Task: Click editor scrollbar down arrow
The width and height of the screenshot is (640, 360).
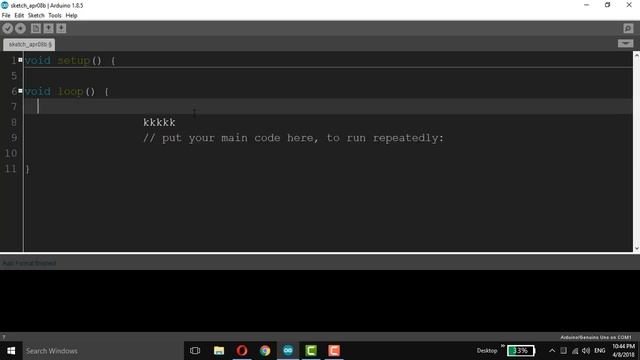Action: pos(636,248)
